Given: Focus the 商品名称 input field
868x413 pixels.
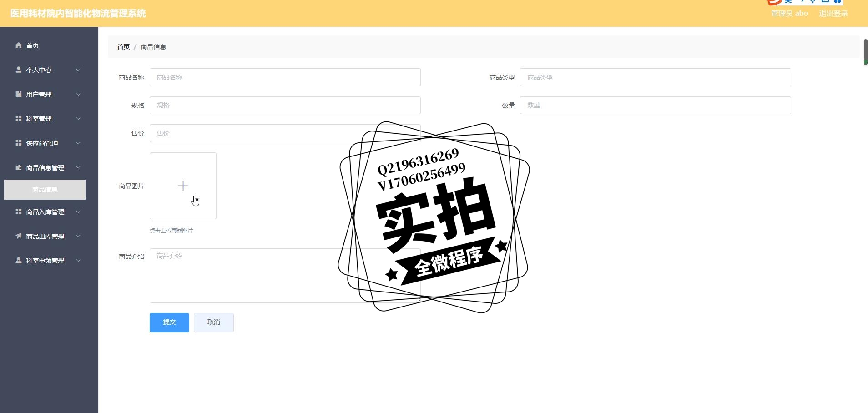Looking at the screenshot, I should [285, 77].
